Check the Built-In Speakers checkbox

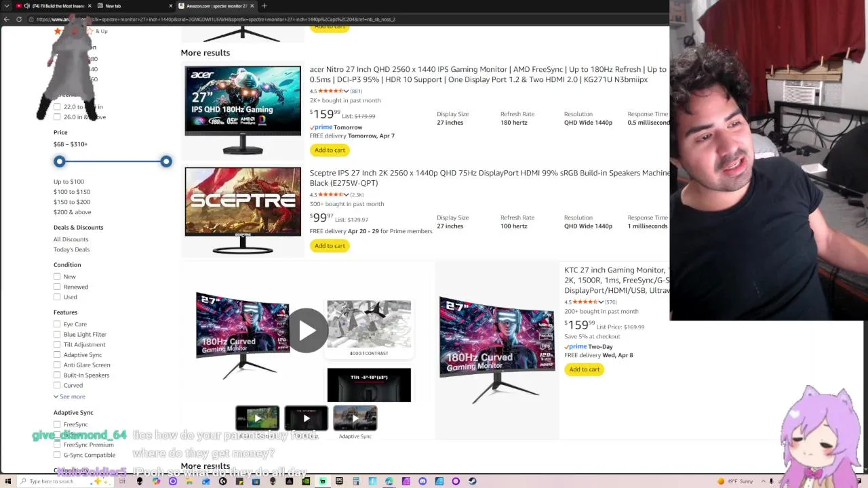(57, 375)
